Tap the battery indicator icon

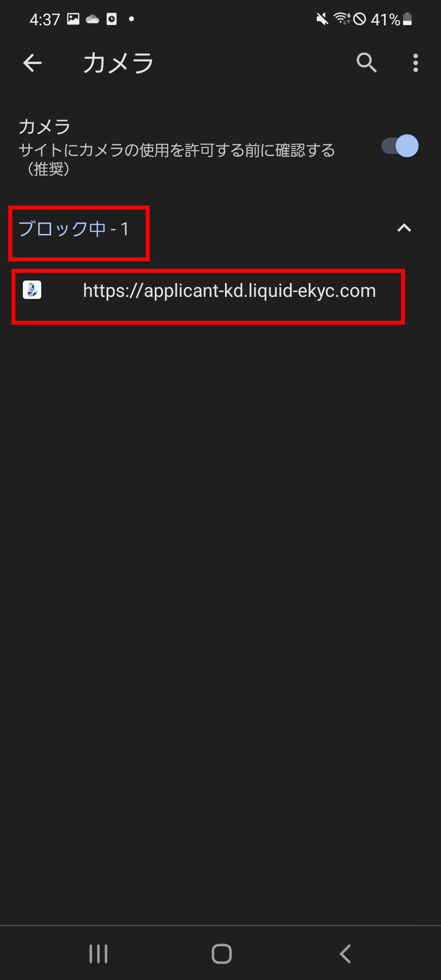coord(407,19)
